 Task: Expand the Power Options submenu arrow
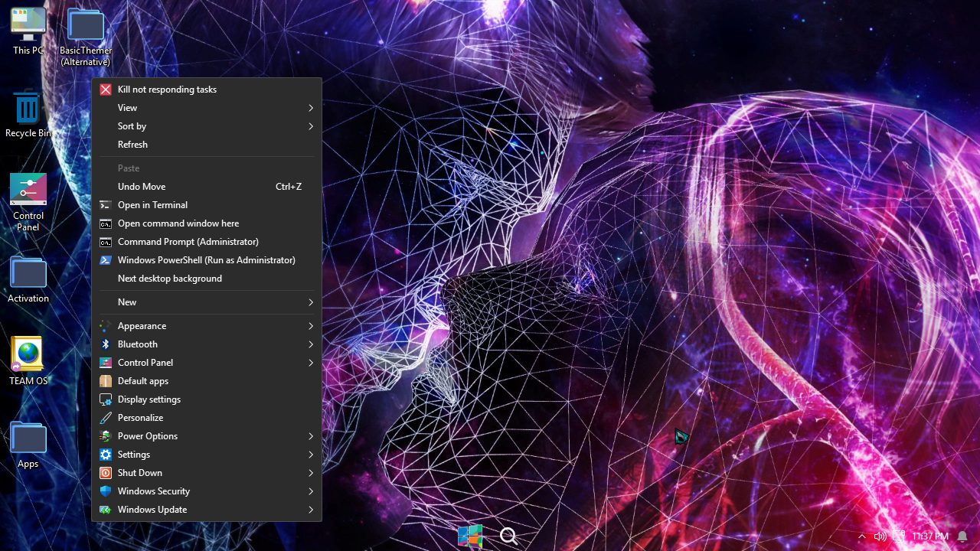click(311, 436)
